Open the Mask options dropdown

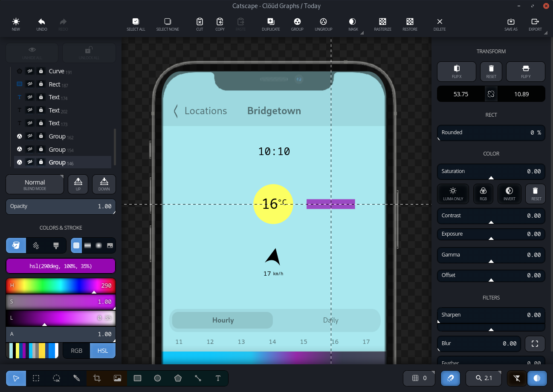tap(353, 25)
